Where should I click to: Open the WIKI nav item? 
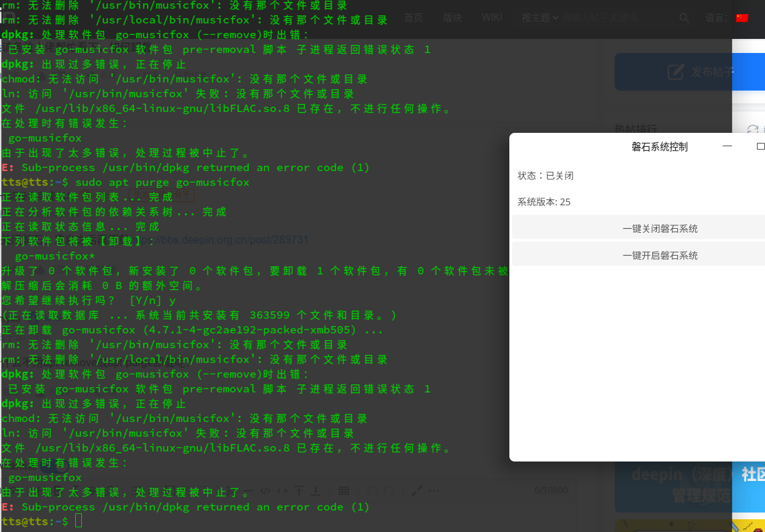click(x=492, y=17)
